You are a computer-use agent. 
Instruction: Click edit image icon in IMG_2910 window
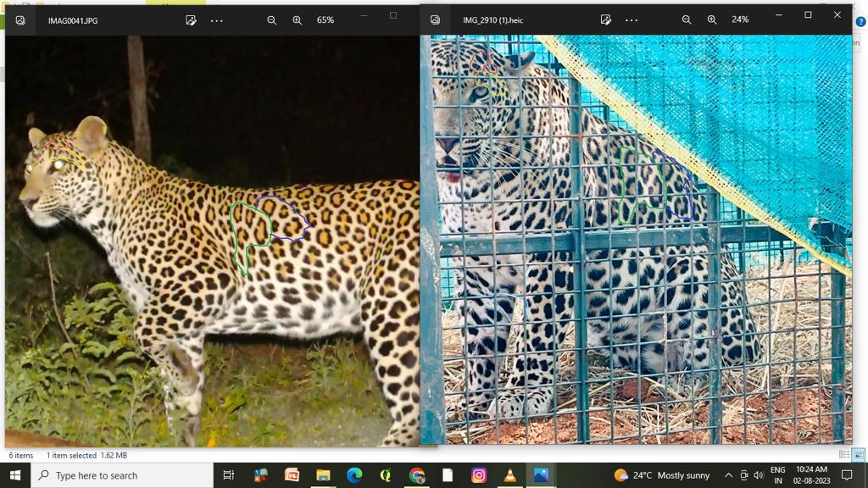pyautogui.click(x=606, y=19)
